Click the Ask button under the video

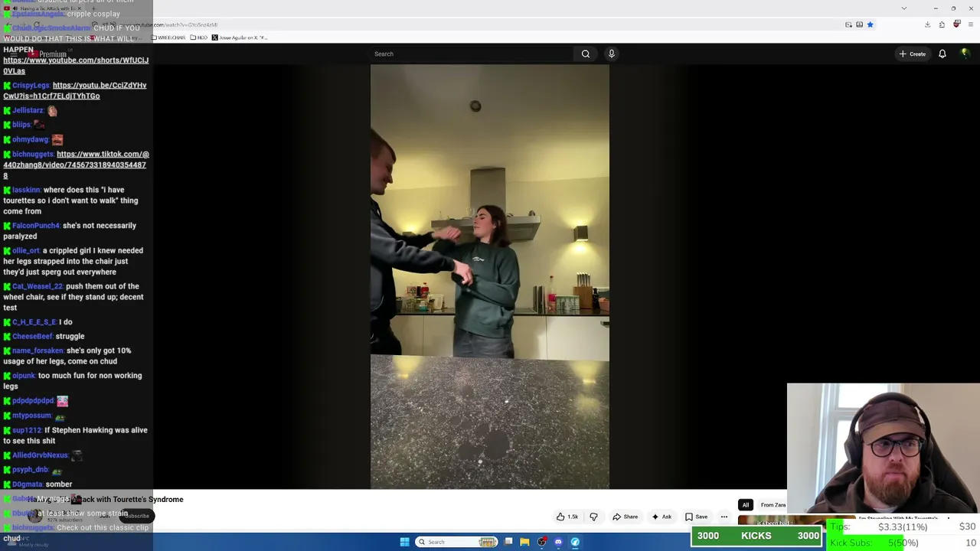click(x=661, y=517)
